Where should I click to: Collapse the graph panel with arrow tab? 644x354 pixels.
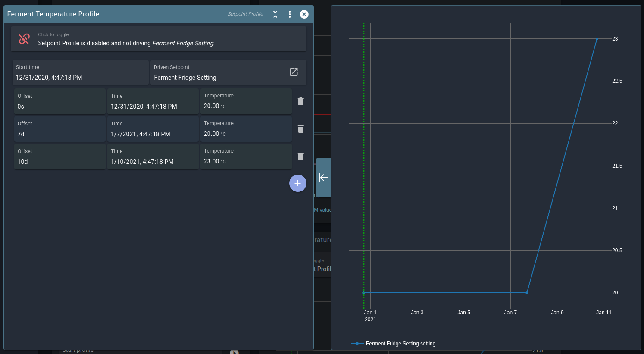click(323, 178)
